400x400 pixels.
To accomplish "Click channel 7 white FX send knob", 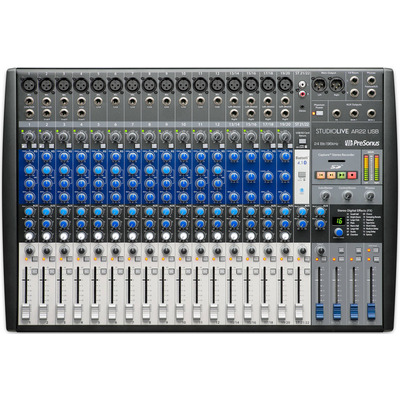I will (x=132, y=236).
